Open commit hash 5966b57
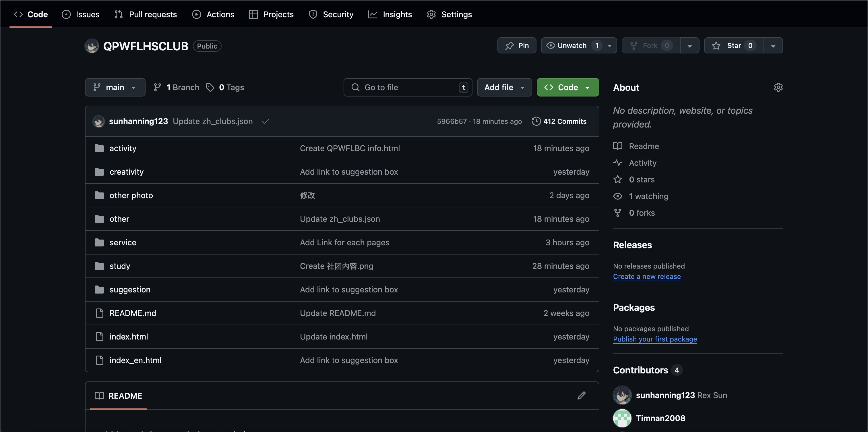The height and width of the screenshot is (432, 868). 452,122
